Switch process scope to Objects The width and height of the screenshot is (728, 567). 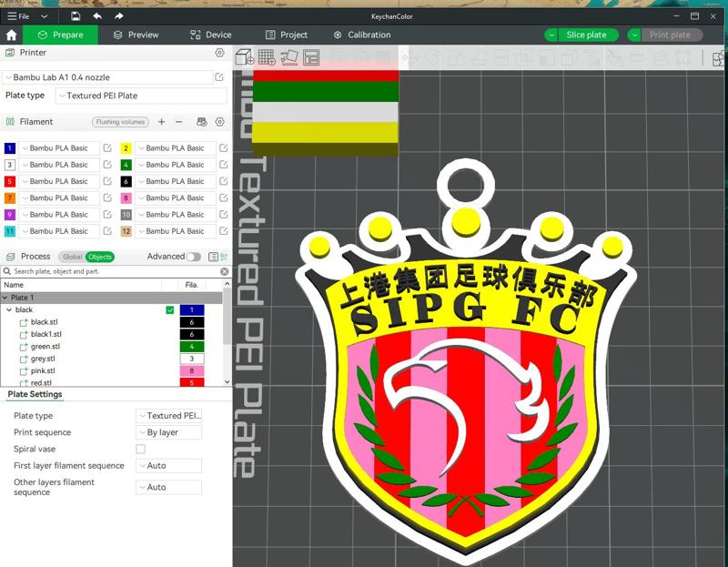100,257
